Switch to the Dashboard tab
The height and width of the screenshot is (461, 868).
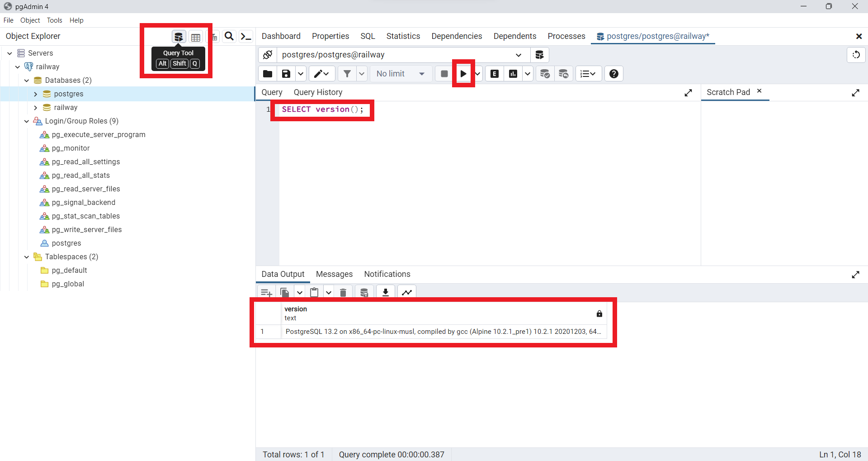point(281,36)
